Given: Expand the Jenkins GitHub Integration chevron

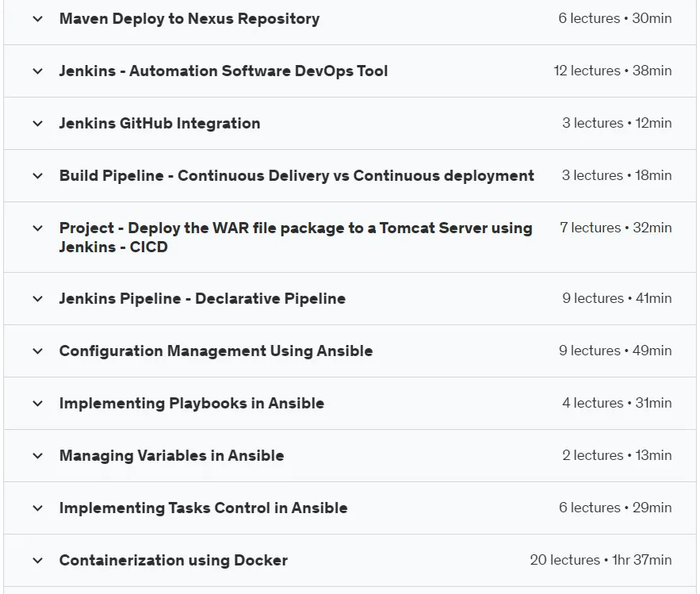Looking at the screenshot, I should (38, 123).
